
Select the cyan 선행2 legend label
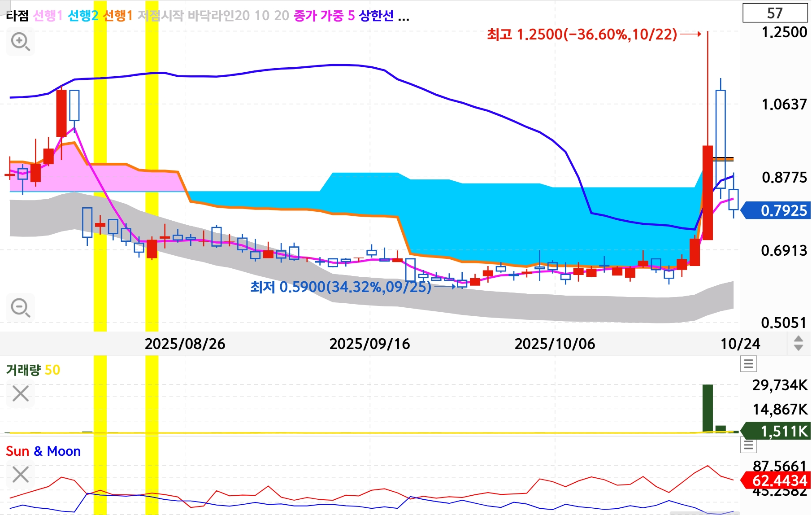click(83, 16)
